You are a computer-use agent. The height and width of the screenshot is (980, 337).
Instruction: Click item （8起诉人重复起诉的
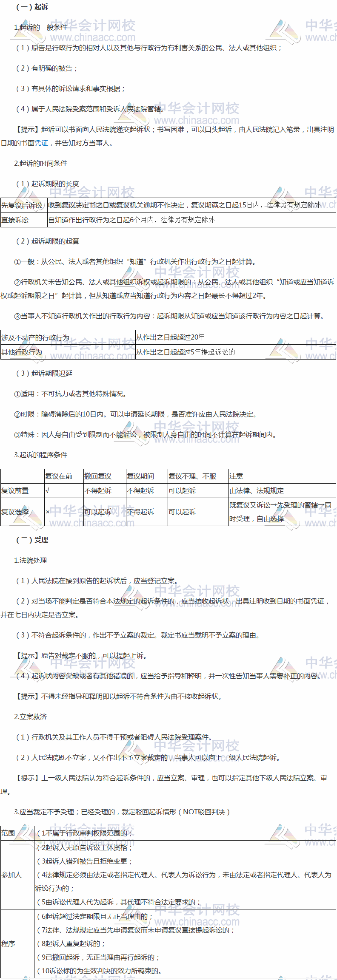pyautogui.click(x=71, y=944)
